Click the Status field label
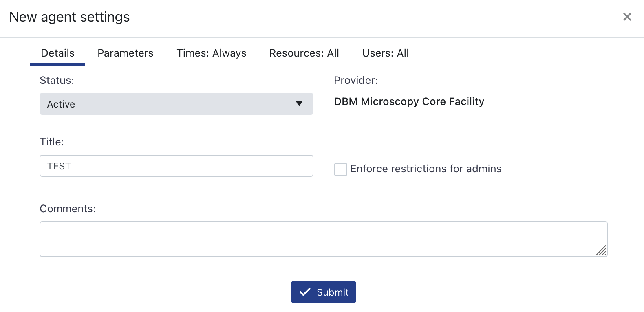644x312 pixels. point(57,81)
